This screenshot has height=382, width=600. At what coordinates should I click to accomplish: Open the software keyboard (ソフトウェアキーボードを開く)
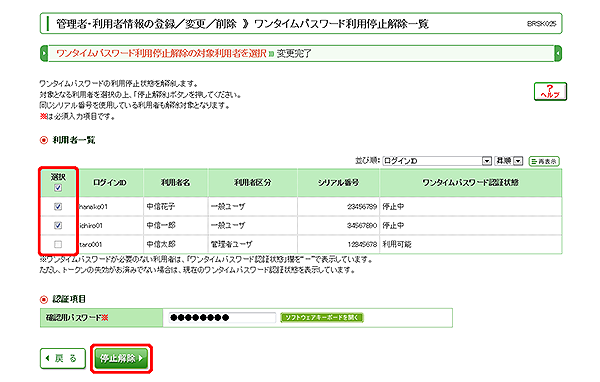click(x=321, y=317)
